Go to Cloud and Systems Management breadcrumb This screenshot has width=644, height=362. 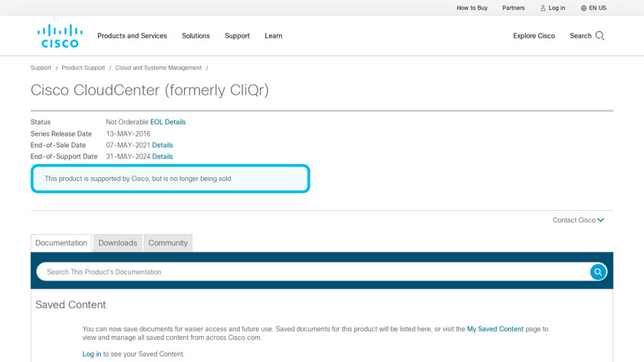tap(159, 67)
